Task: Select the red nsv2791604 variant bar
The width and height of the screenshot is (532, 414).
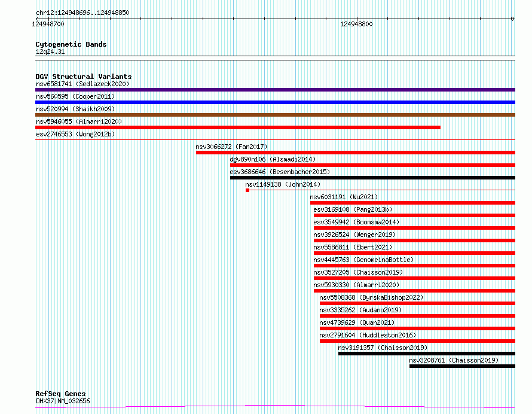Action: tap(418, 342)
